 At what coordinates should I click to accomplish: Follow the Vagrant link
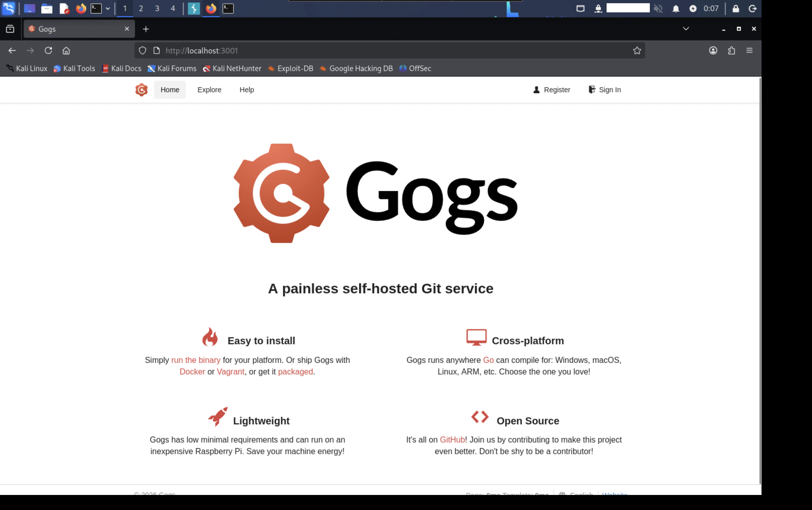point(231,372)
